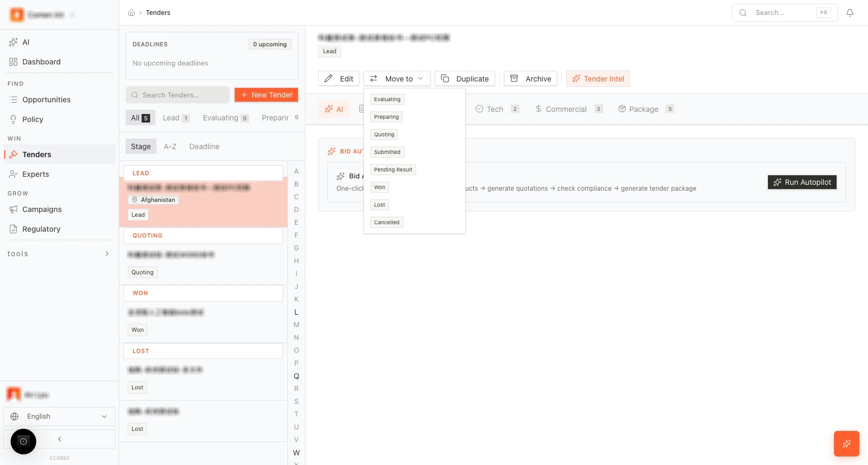868x465 pixels.
Task: Choose Lost in Move to menu
Action: (x=379, y=205)
